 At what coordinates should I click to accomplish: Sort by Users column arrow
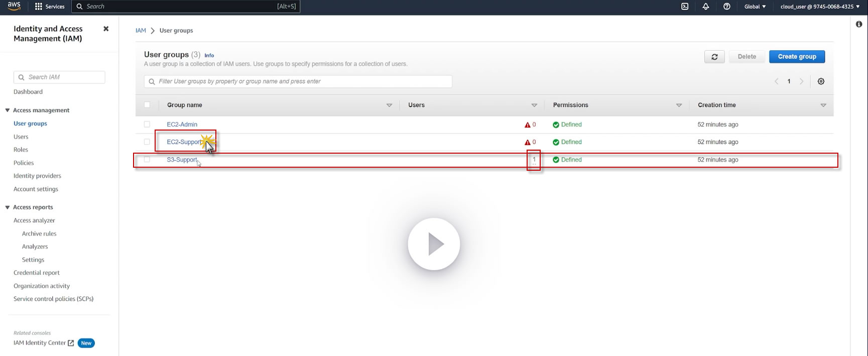coord(534,105)
